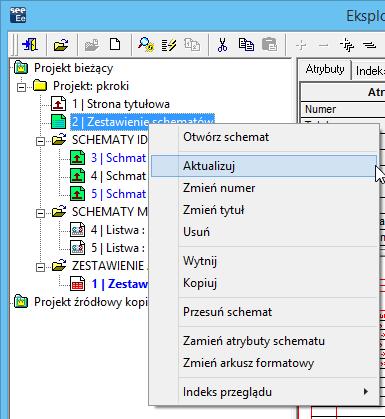The image size is (385, 419).
Task: Select Zmień numer menu entry
Action: point(264,188)
